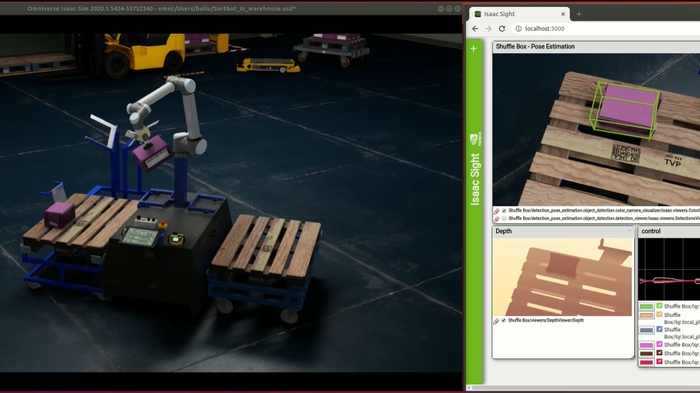
Task: Toggle the blue control channel checkbox
Action: click(x=659, y=329)
